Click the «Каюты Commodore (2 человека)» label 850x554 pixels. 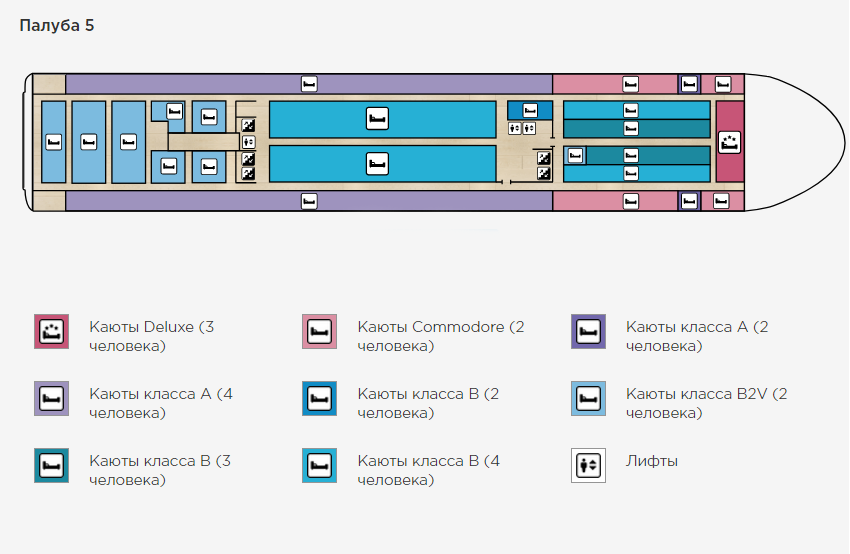tap(440, 336)
